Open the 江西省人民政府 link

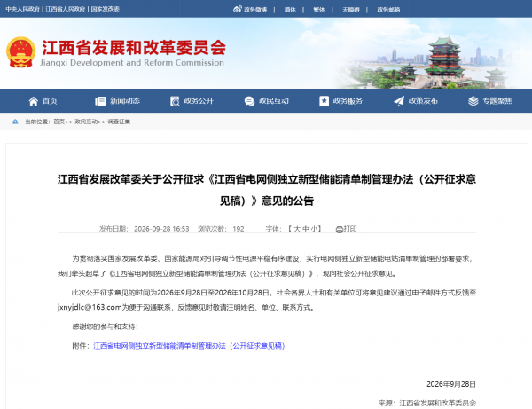click(x=65, y=9)
